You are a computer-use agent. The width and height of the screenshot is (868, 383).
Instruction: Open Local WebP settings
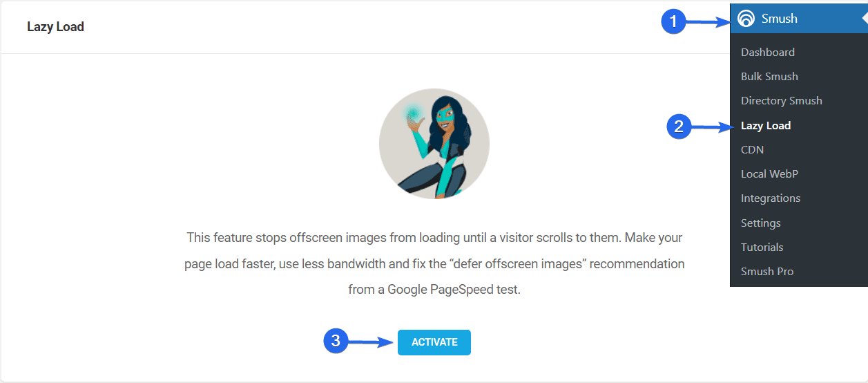(x=769, y=174)
